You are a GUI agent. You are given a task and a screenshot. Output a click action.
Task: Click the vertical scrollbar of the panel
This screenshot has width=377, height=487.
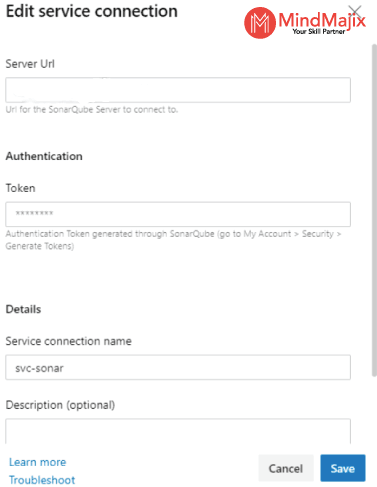coord(374,210)
